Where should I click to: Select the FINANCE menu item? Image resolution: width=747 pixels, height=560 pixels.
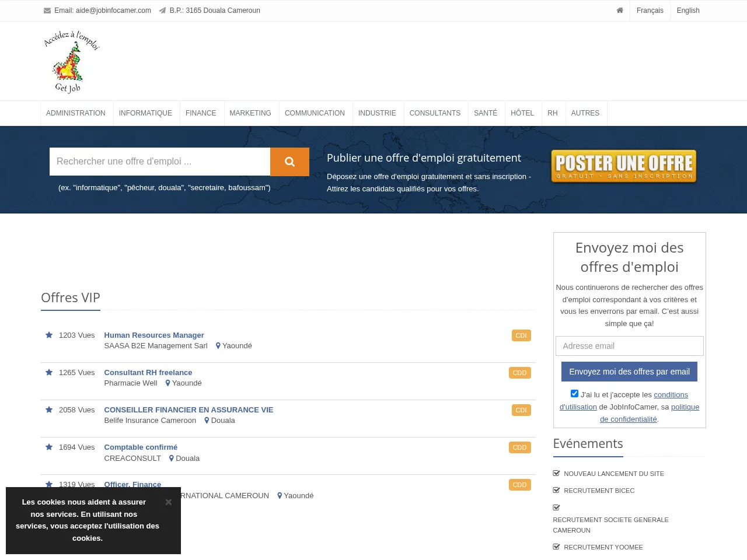(x=201, y=113)
